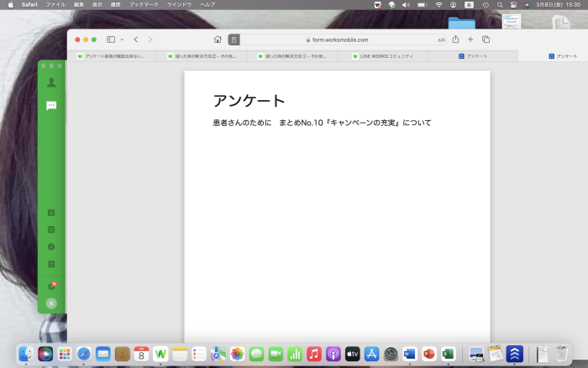Show the tab overview
The image size is (588, 368).
(x=486, y=39)
